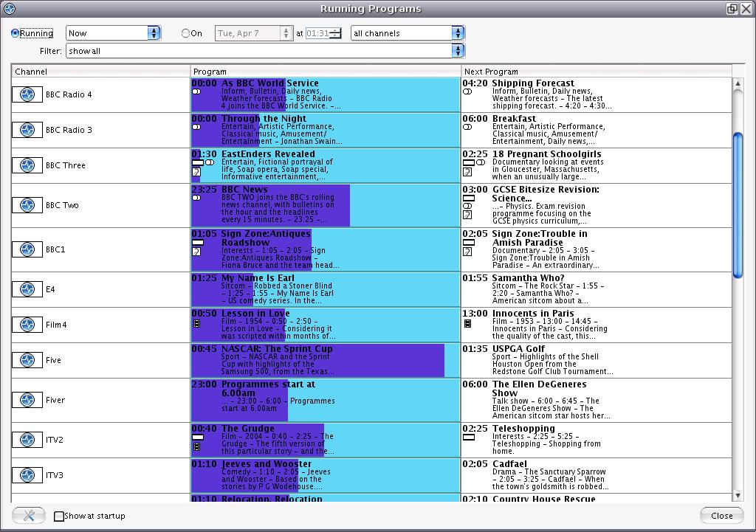Click the Film4 channel logo icon
The image size is (756, 532).
[x=27, y=325]
